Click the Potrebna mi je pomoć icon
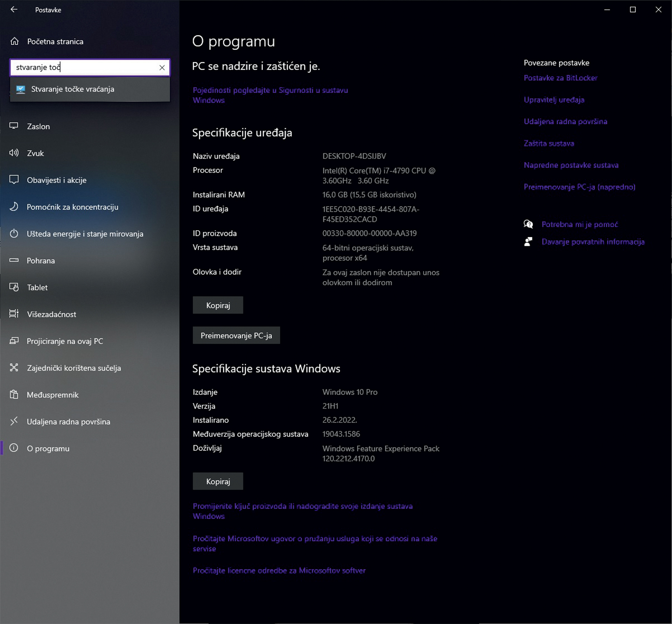 (x=528, y=224)
